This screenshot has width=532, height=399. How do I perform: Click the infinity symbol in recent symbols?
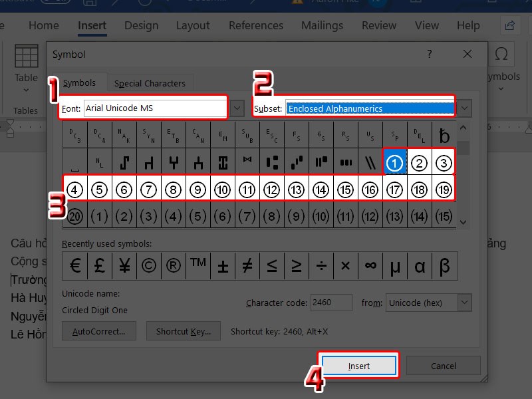pos(370,266)
